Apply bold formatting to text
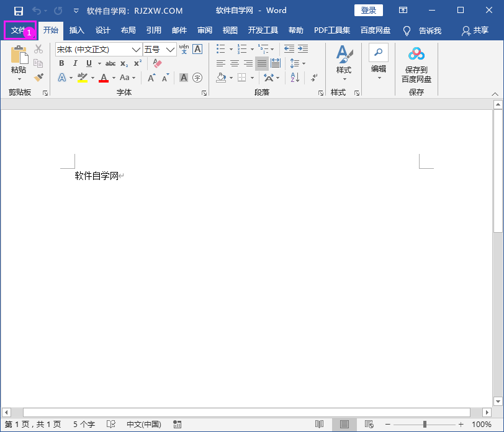 coord(61,63)
